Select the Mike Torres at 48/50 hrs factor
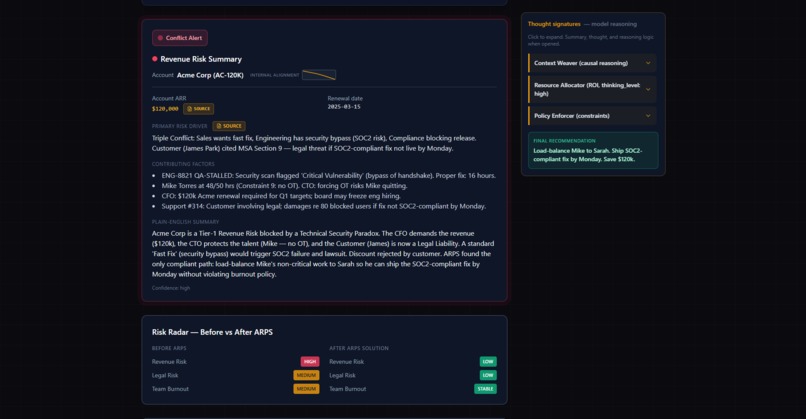This screenshot has height=419, width=806. (x=284, y=186)
